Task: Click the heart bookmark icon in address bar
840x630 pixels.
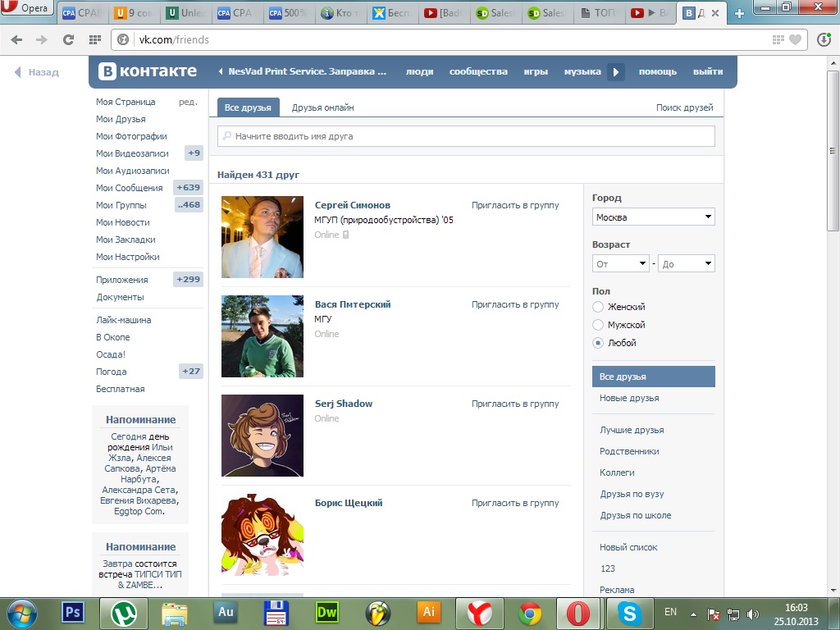Action: pyautogui.click(x=796, y=39)
